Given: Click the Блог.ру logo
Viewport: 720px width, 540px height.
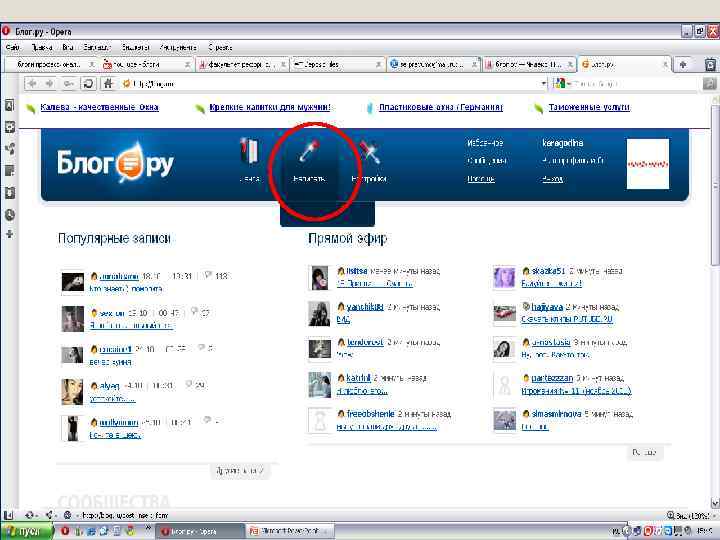Looking at the screenshot, I should tap(115, 163).
